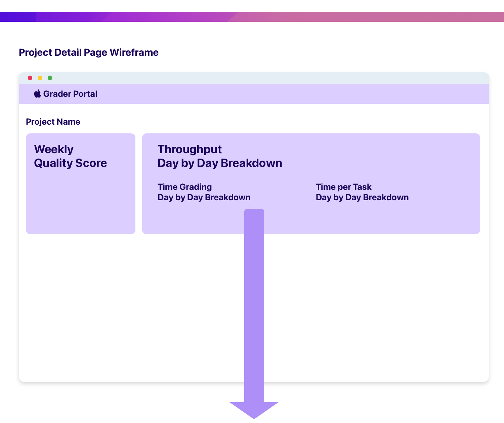Click the Time per Task label
Image resolution: width=504 pixels, height=423 pixels.
point(343,187)
